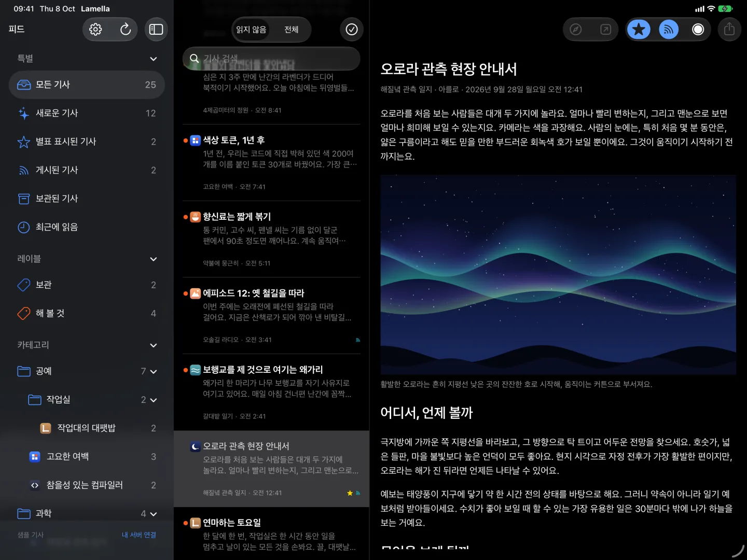Open 최근에 읽음 clock list
Viewport: 747px width, 560px height.
click(x=87, y=227)
